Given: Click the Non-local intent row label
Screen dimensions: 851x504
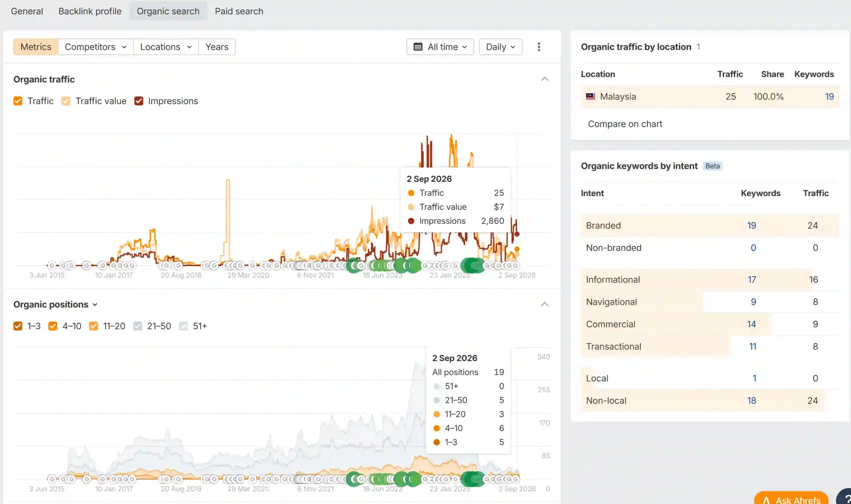Looking at the screenshot, I should pyautogui.click(x=606, y=401).
